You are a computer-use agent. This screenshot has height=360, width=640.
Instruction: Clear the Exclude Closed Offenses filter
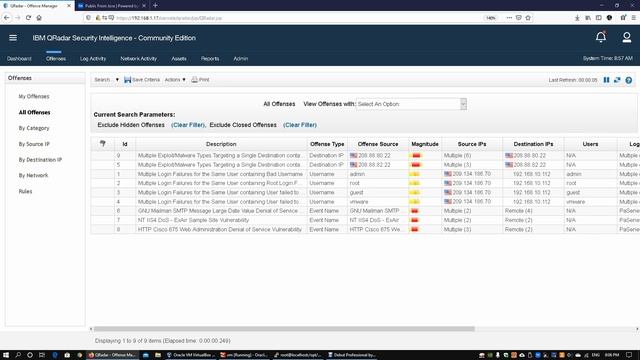pos(300,125)
